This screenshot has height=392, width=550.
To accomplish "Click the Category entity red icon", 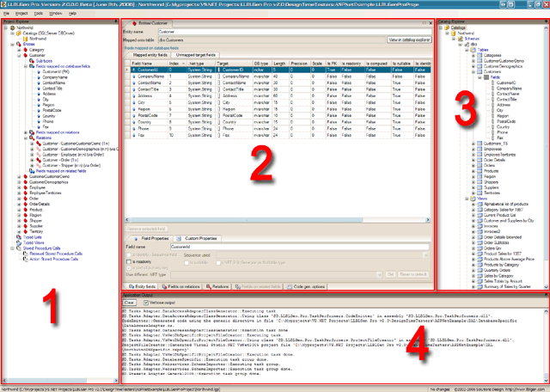I will 25,50.
